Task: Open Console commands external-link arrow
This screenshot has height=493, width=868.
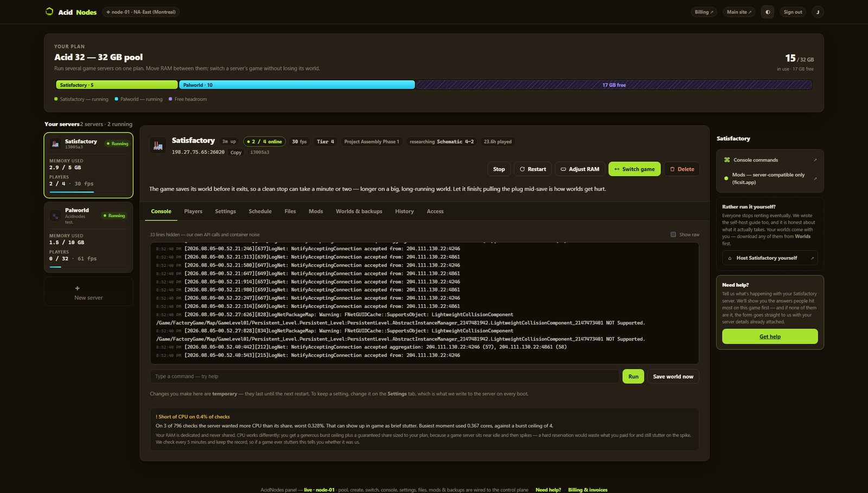Action: coord(815,160)
